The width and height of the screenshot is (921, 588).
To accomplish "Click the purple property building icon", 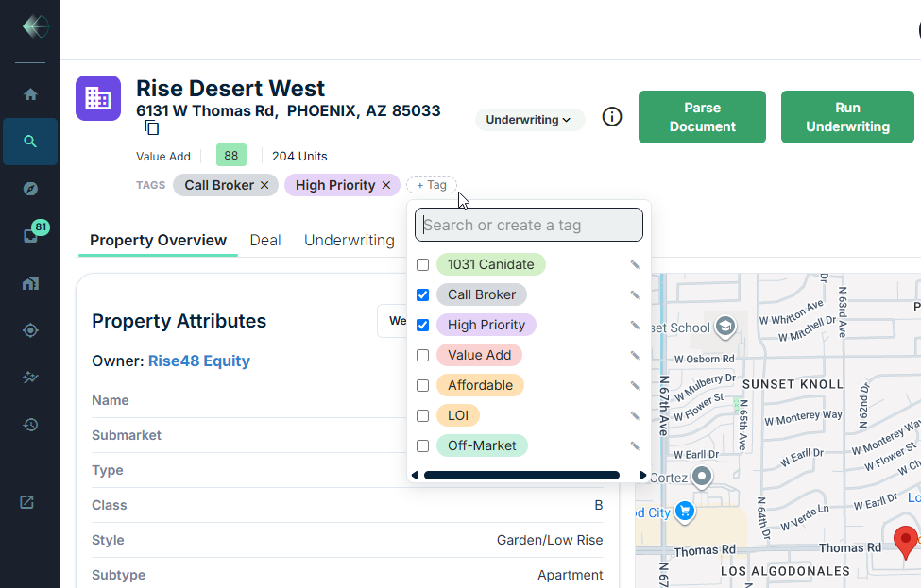I will 98,98.
